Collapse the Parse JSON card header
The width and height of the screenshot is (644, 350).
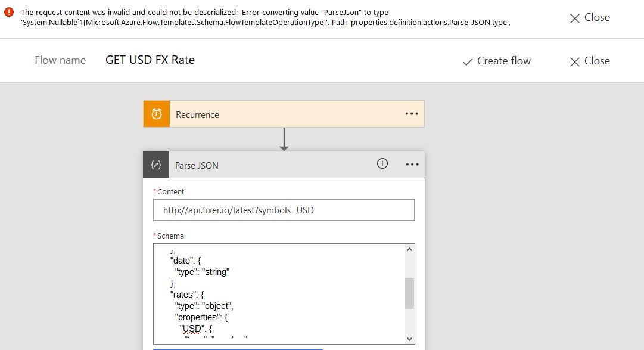click(268, 165)
